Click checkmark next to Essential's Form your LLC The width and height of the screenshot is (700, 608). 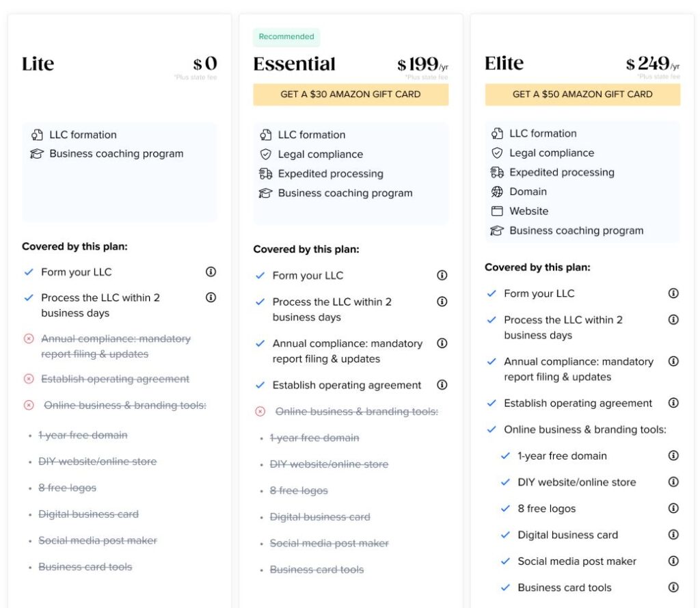pyautogui.click(x=260, y=275)
